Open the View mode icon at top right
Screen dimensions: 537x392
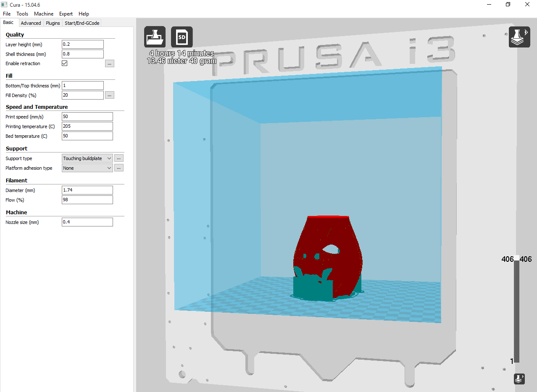[x=519, y=37]
